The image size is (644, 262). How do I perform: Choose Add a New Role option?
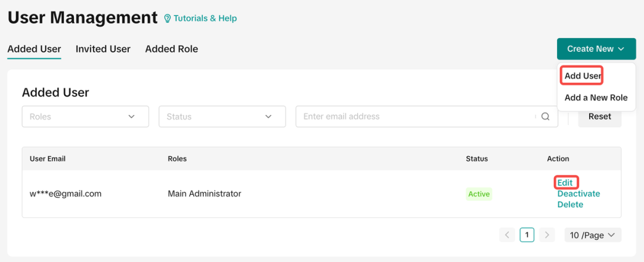tap(596, 98)
